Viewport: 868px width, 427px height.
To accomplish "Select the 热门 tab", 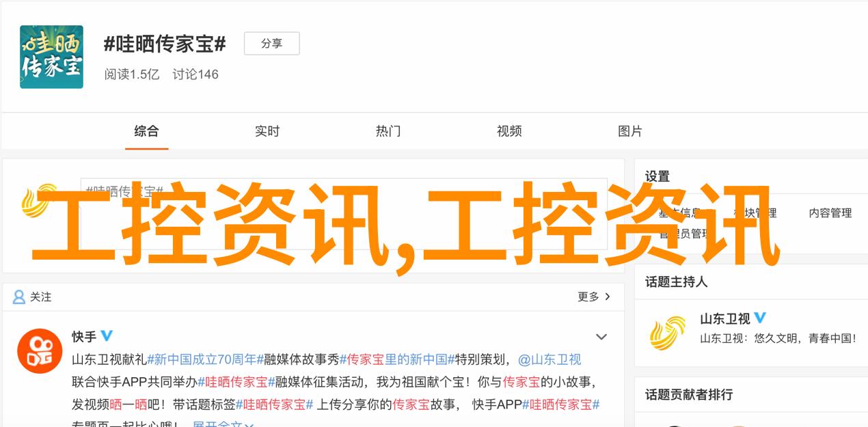I will tap(388, 131).
